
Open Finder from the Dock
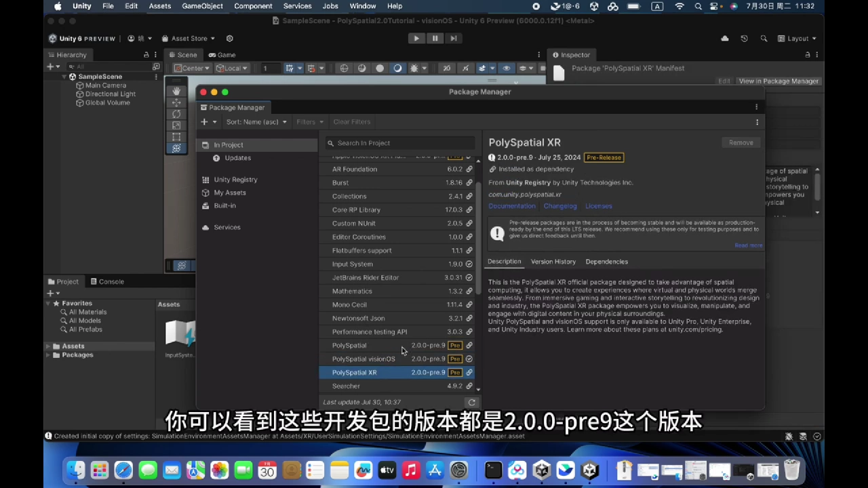[75, 470]
